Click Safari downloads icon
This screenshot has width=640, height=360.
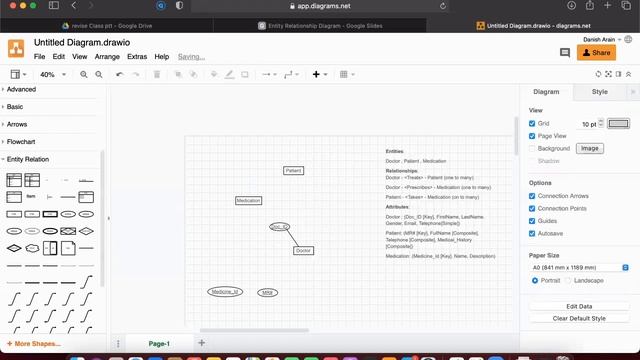[571, 6]
